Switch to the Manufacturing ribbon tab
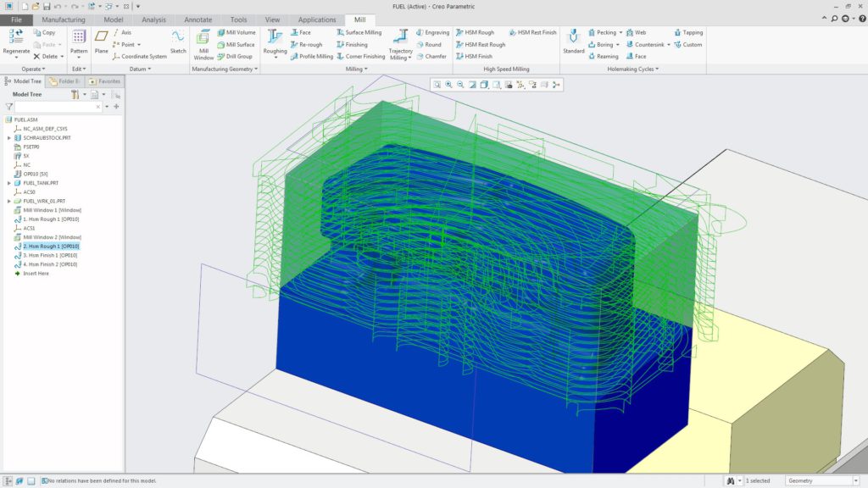The width and height of the screenshot is (868, 488). pyautogui.click(x=64, y=19)
